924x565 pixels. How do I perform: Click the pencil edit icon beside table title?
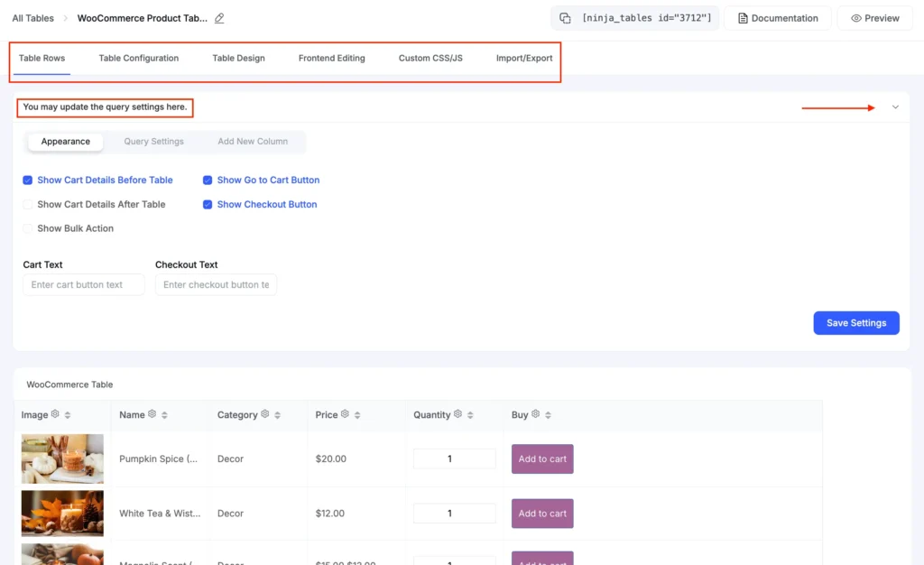tap(219, 18)
